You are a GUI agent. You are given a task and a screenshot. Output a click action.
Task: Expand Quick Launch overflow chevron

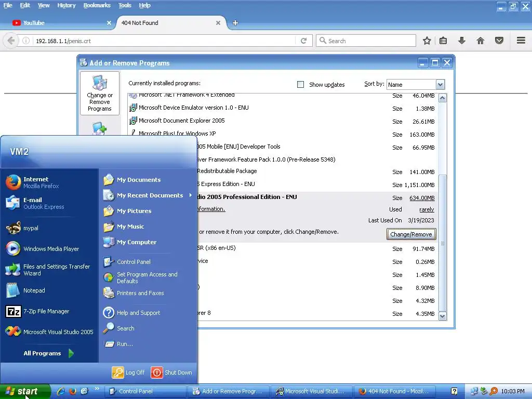tap(97, 388)
